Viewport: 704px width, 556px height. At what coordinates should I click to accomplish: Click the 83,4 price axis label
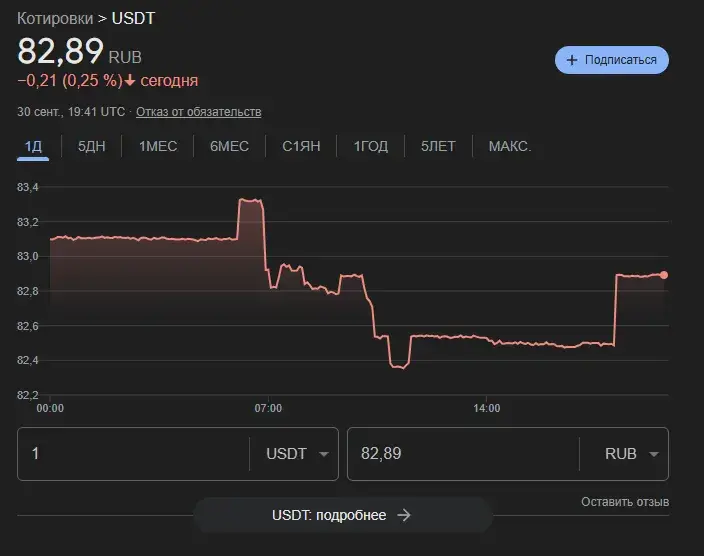coord(28,187)
